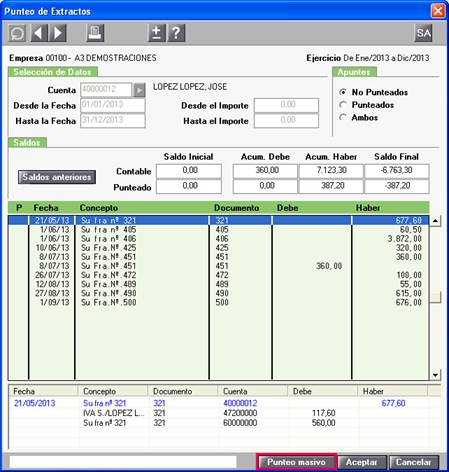Screen dimensions: 449x472
Task: Select row Su Fra.Nº 451 with Debe 360,00
Action: tap(218, 266)
